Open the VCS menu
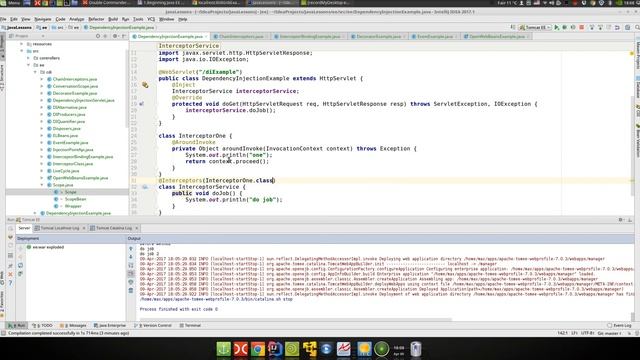Image resolution: width=640 pixels, height=360 pixels. (151, 19)
